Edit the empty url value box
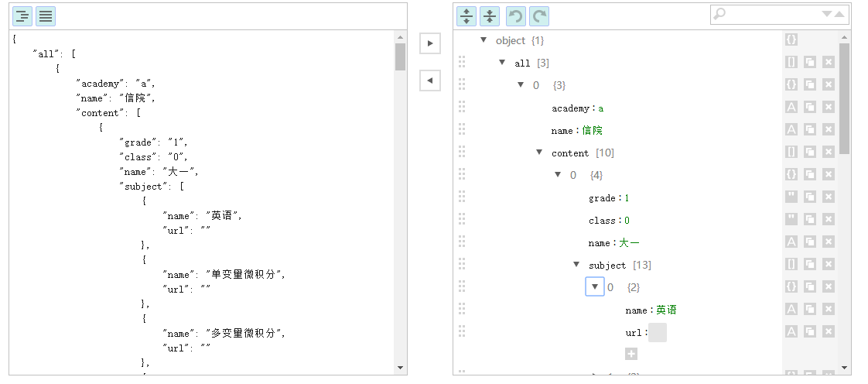The width and height of the screenshot is (868, 384). point(658,332)
